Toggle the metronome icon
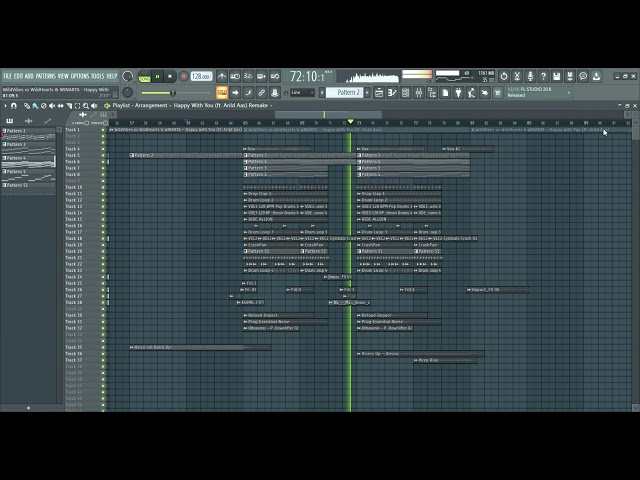Image resolution: width=640 pixels, height=480 pixels. [x=222, y=76]
